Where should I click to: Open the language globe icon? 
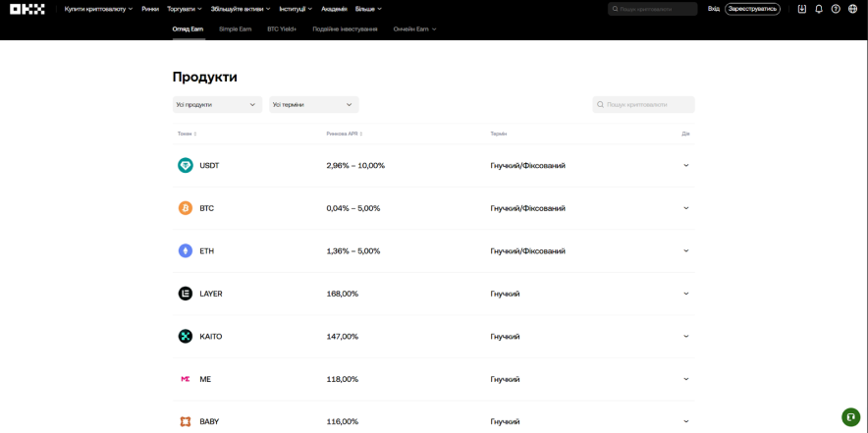tap(852, 9)
